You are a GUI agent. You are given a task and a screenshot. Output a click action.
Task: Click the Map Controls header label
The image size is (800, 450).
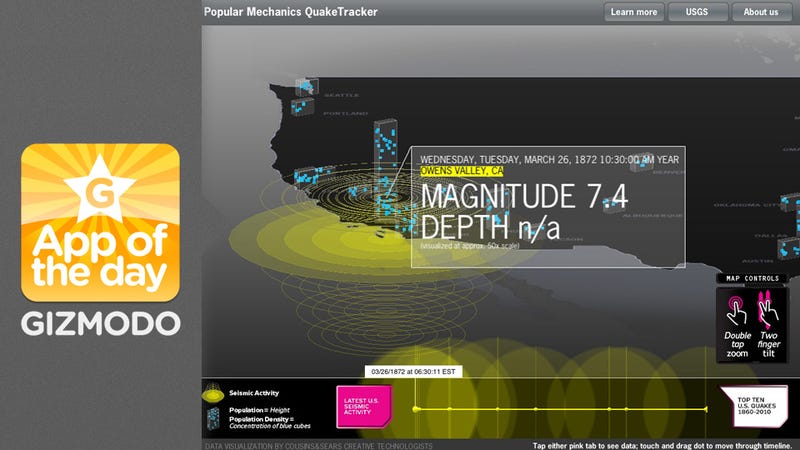(x=753, y=279)
